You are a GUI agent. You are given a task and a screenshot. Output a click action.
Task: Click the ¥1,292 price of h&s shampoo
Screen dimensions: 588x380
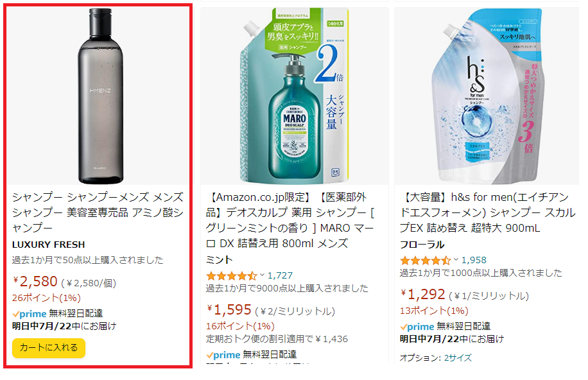422,295
